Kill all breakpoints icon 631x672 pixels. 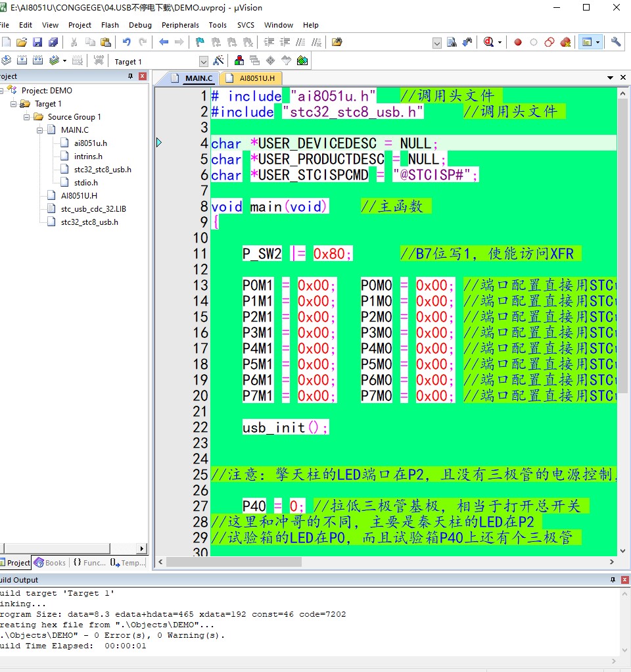tap(565, 42)
